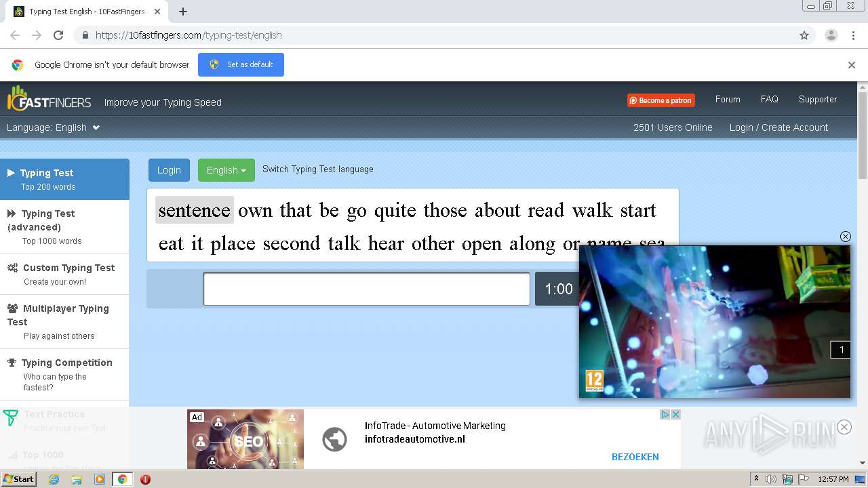Click the typing test word 'quite'
The image size is (868, 488).
[x=395, y=210]
